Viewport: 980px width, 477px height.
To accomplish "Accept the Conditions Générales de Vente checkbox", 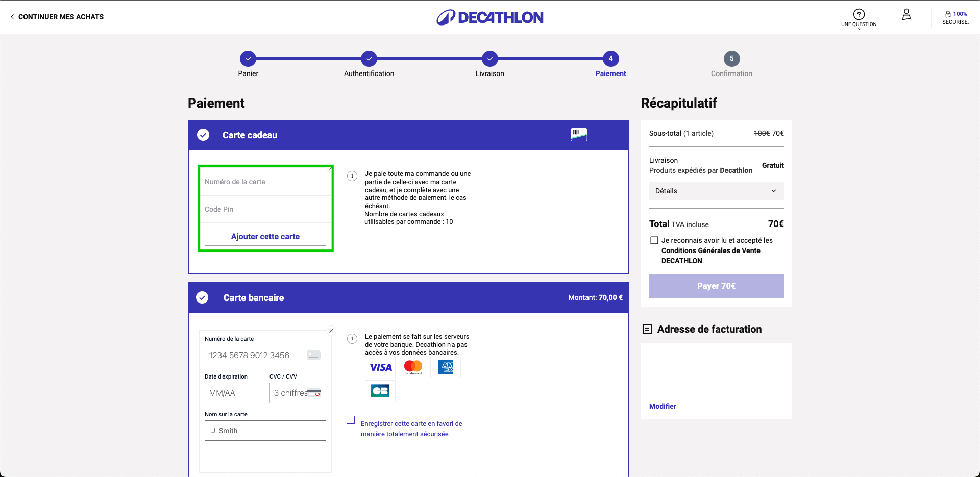I will [x=654, y=240].
